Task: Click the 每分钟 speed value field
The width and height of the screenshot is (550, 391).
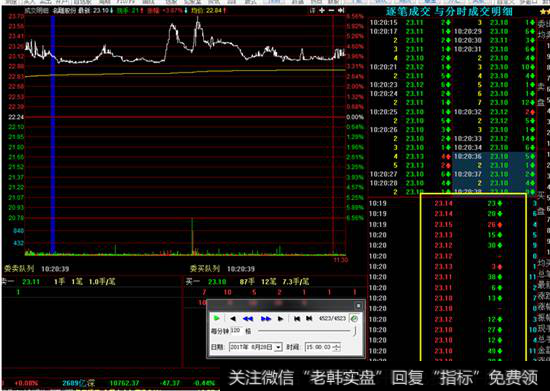Action: 235,330
